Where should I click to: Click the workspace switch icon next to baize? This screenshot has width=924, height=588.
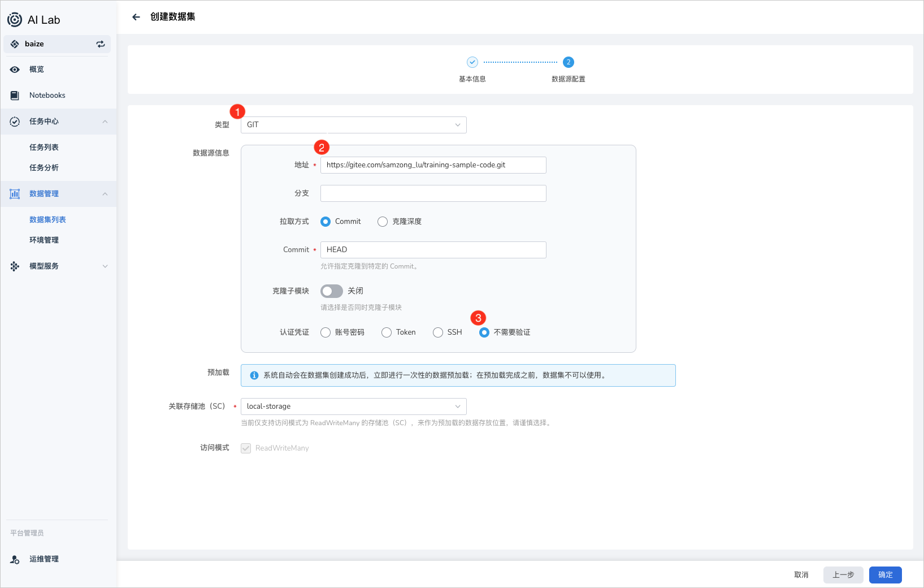click(x=101, y=44)
